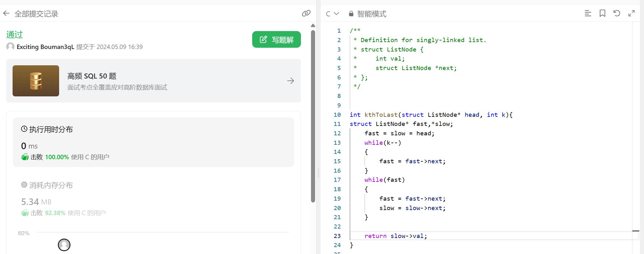This screenshot has width=644, height=254.
Task: Select the 执行用时分布 runtime panel
Action: coord(153,142)
